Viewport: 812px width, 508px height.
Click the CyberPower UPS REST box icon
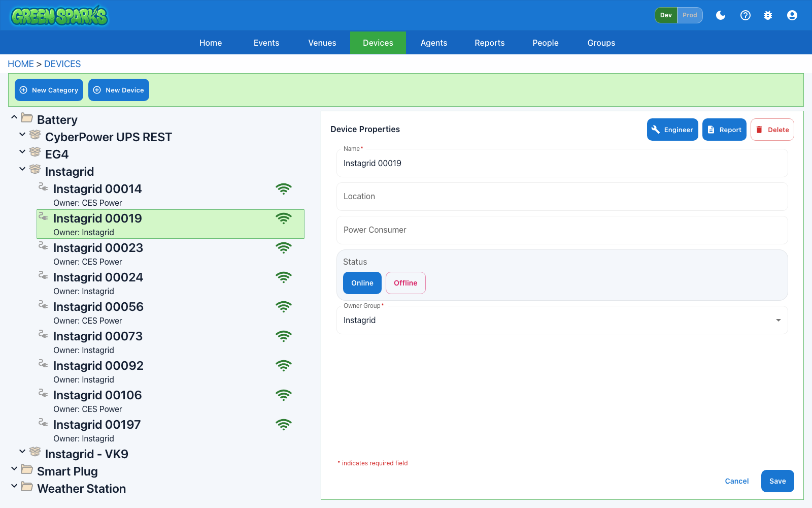click(35, 135)
